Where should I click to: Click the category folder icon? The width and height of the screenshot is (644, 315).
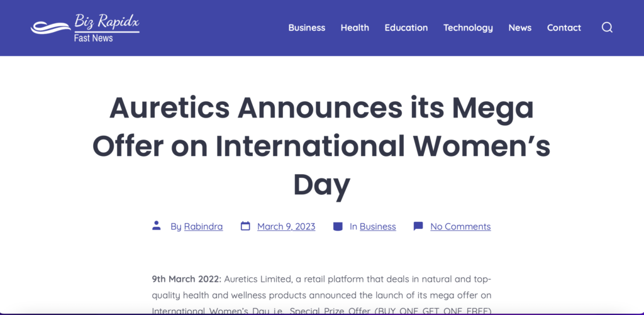click(x=338, y=226)
